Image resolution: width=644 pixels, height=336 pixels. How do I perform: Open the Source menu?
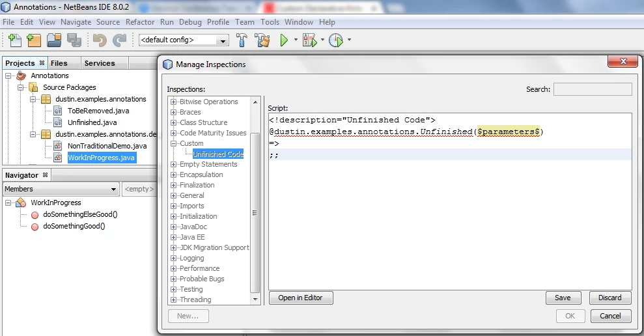108,22
